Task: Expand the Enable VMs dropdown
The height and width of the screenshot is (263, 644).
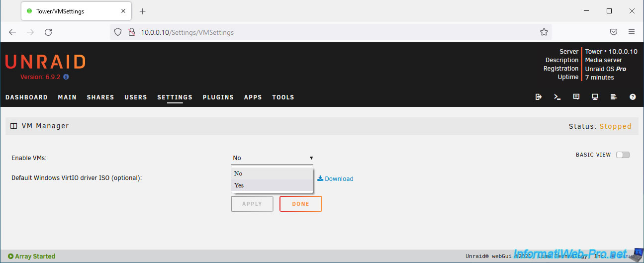Action: click(x=273, y=158)
